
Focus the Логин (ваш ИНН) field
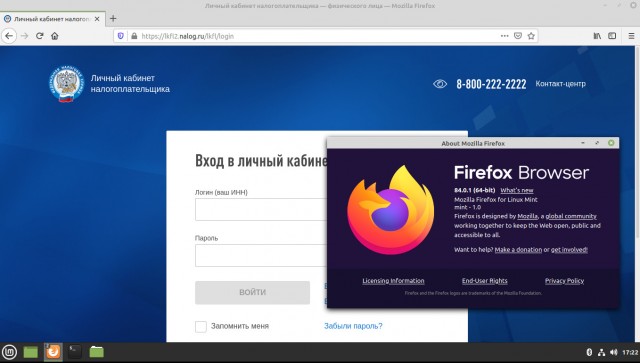coord(261,209)
